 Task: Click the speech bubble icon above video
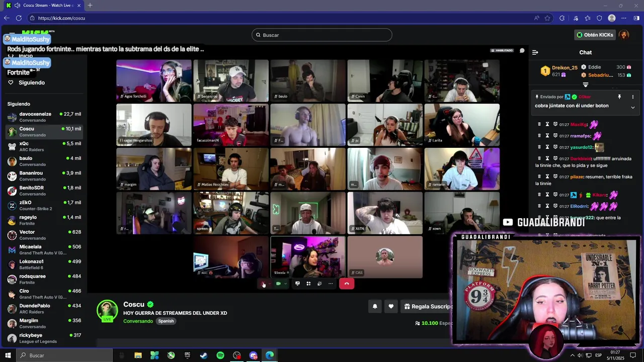522,50
